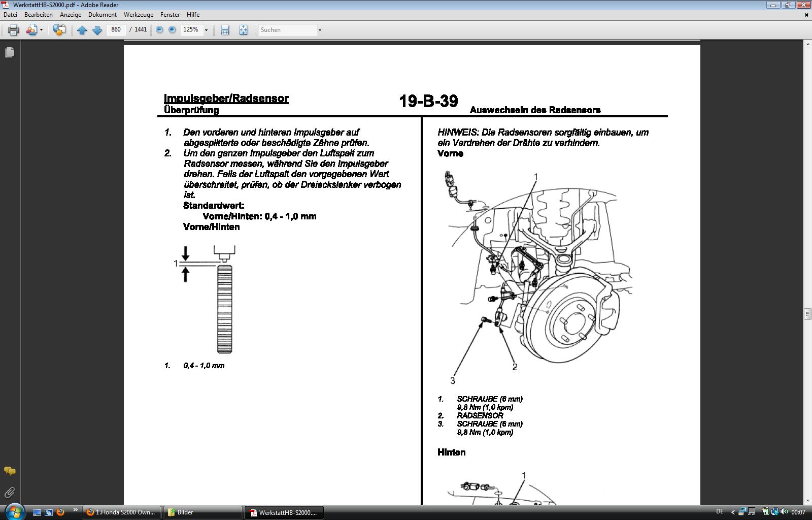Zoom in with the plus button
The width and height of the screenshot is (812, 520).
[x=172, y=30]
